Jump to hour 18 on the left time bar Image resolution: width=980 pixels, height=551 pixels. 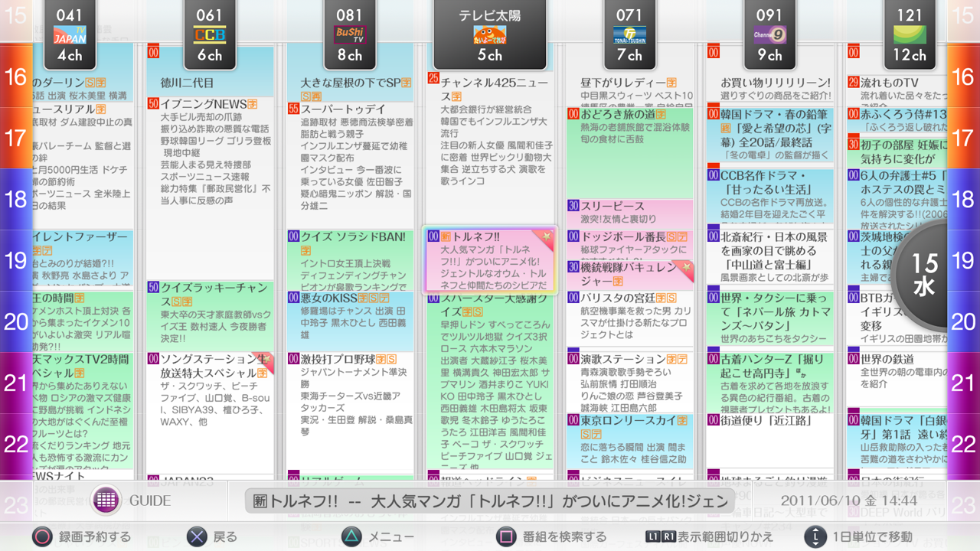click(16, 199)
